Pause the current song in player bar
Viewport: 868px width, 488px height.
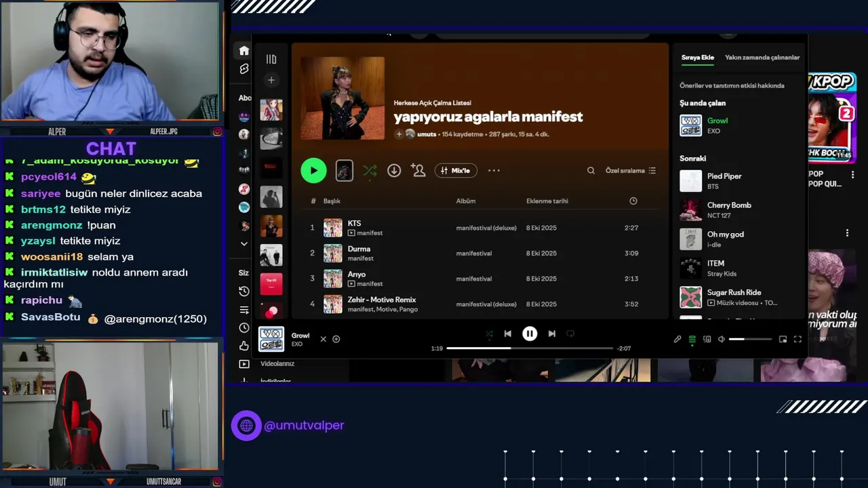[530, 333]
